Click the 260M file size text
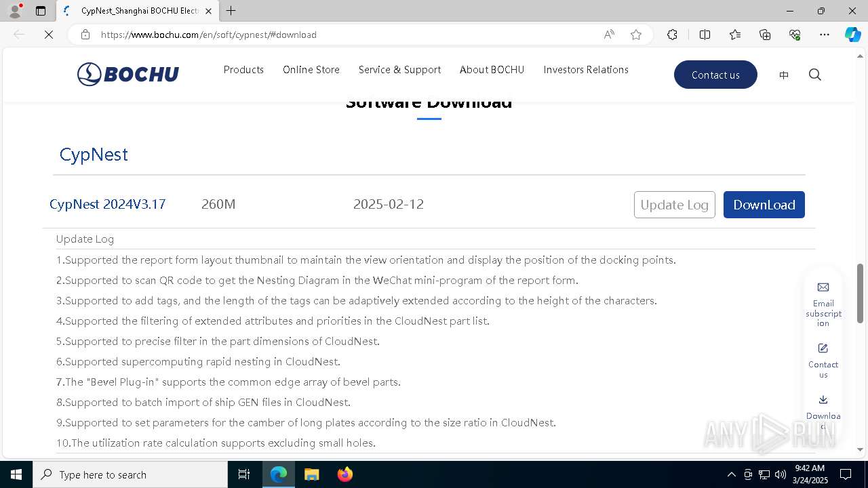 click(218, 204)
